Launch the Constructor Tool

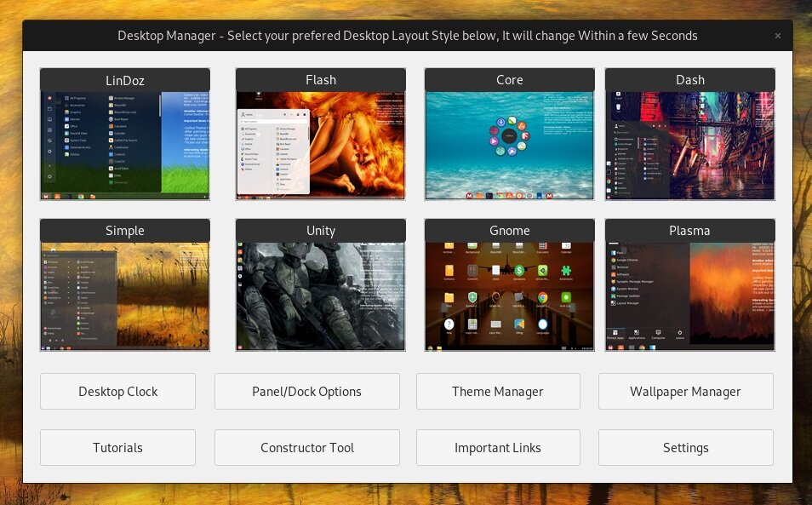(x=306, y=447)
